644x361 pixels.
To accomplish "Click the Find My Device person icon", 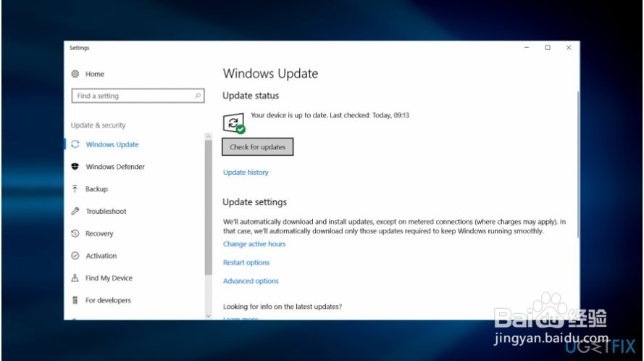I will tap(75, 278).
